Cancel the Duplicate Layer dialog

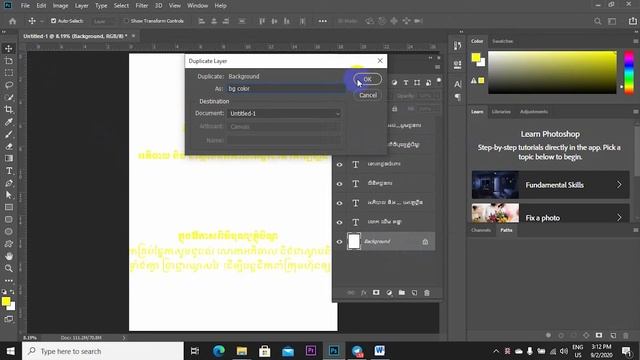click(368, 95)
